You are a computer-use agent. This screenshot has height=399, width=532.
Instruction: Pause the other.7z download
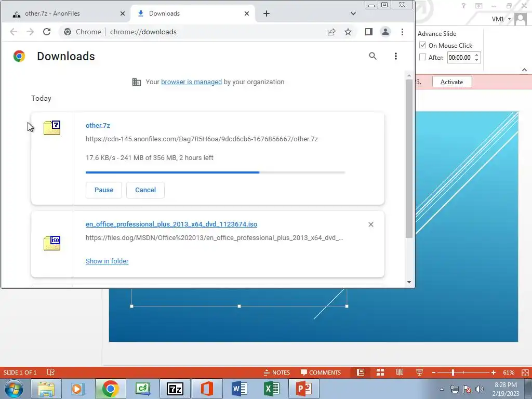click(x=104, y=190)
